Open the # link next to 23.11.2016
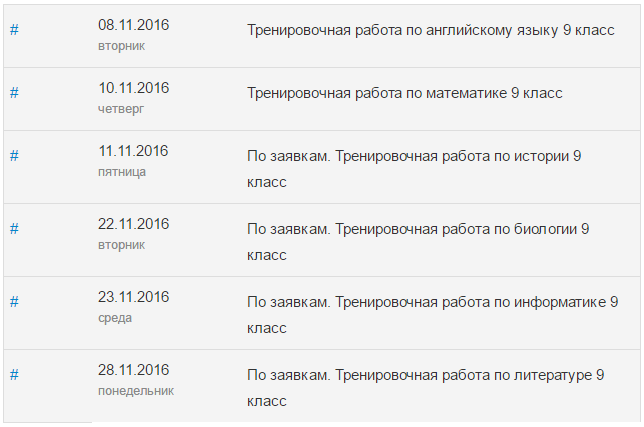The width and height of the screenshot is (644, 427). [x=14, y=301]
